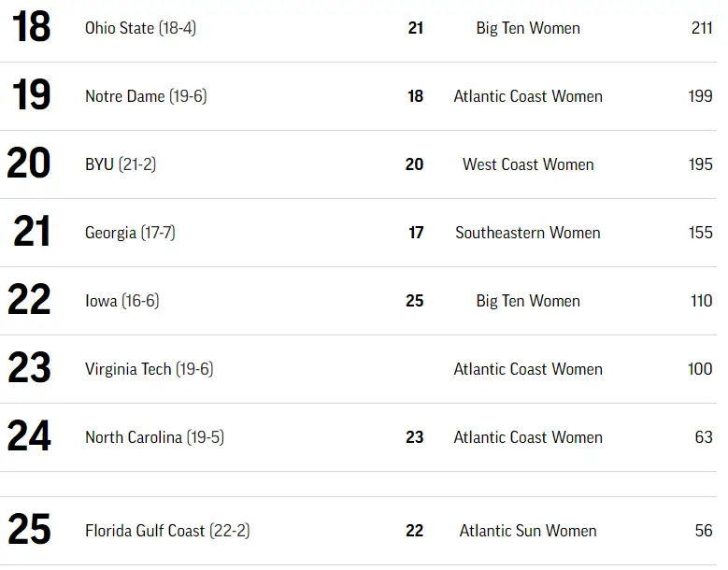The width and height of the screenshot is (728, 570).
Task: Open the BYU (21-2) team page
Action: pyautogui.click(x=121, y=164)
